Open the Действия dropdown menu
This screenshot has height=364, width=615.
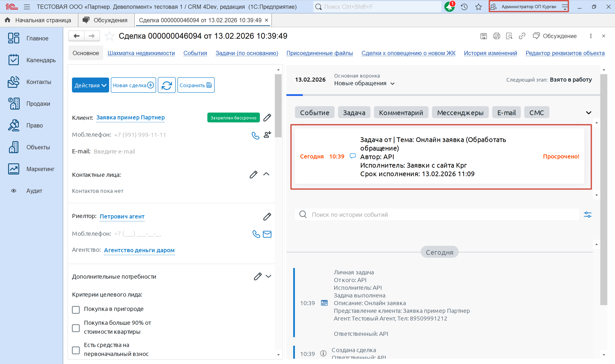click(90, 85)
